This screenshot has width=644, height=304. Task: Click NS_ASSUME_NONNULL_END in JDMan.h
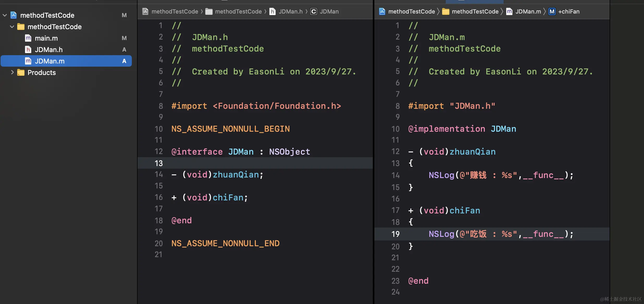coord(226,243)
